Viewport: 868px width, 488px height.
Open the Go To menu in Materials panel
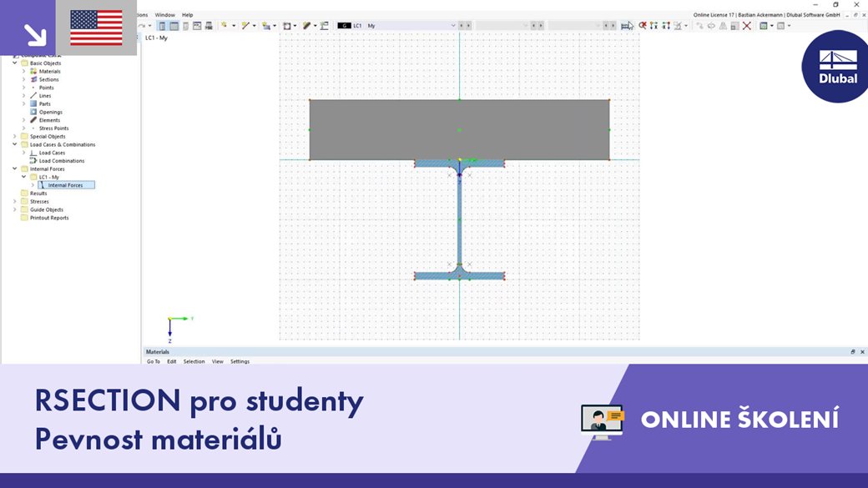[154, 361]
